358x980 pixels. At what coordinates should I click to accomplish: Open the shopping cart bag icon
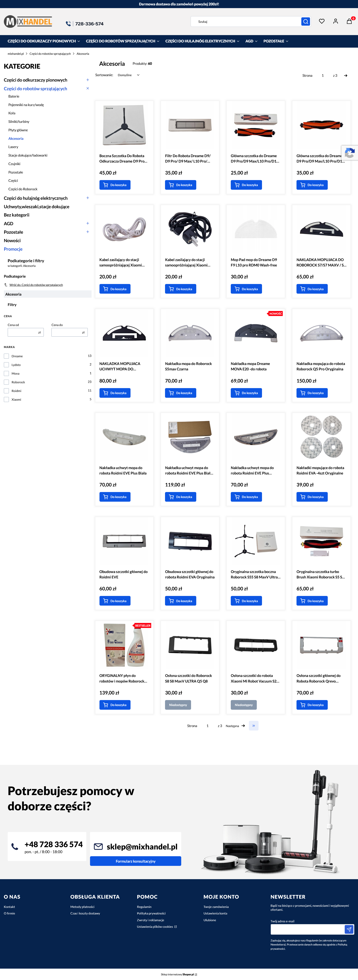(349, 21)
